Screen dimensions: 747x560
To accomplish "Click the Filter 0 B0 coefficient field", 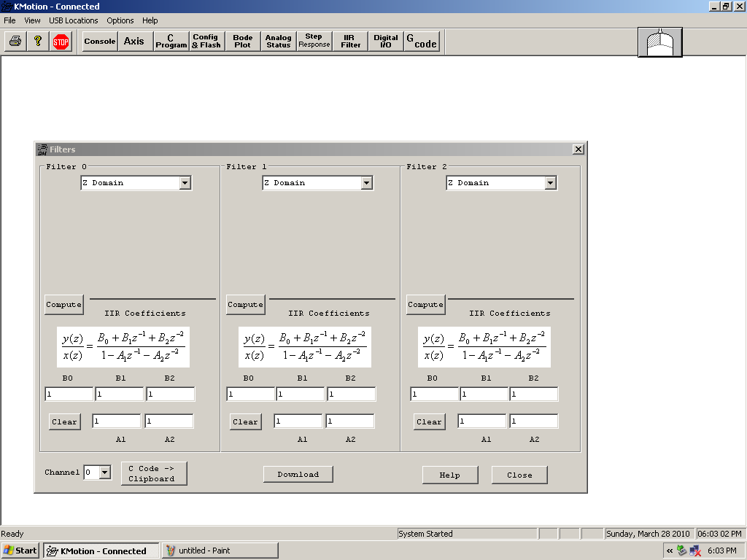I will pos(69,394).
